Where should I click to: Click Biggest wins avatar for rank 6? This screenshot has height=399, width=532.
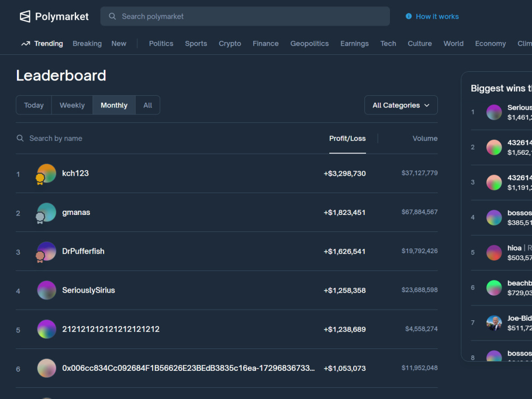[x=494, y=288]
